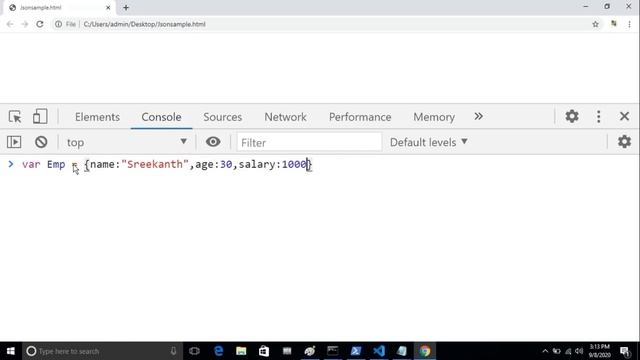Open the taskbar clock and date
Image resolution: width=640 pixels, height=360 pixels.
point(599,351)
